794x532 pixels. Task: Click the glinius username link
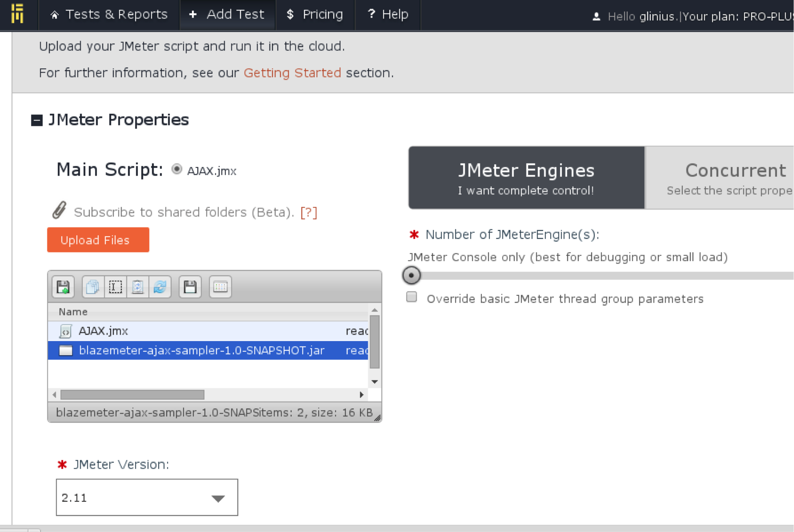[x=657, y=17]
